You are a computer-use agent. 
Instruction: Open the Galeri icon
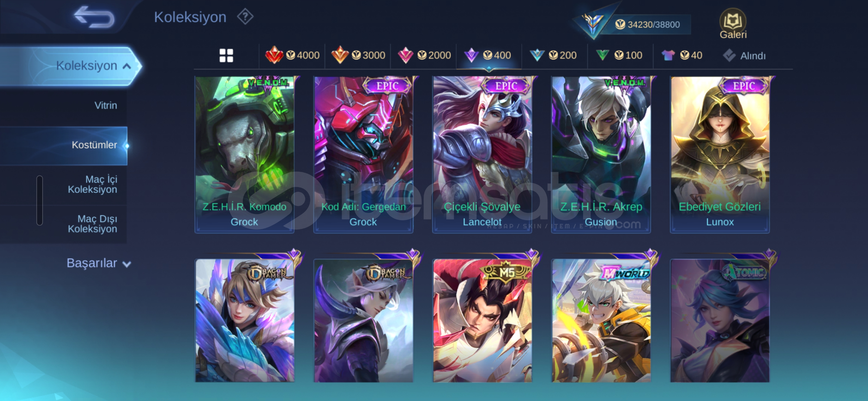[733, 24]
